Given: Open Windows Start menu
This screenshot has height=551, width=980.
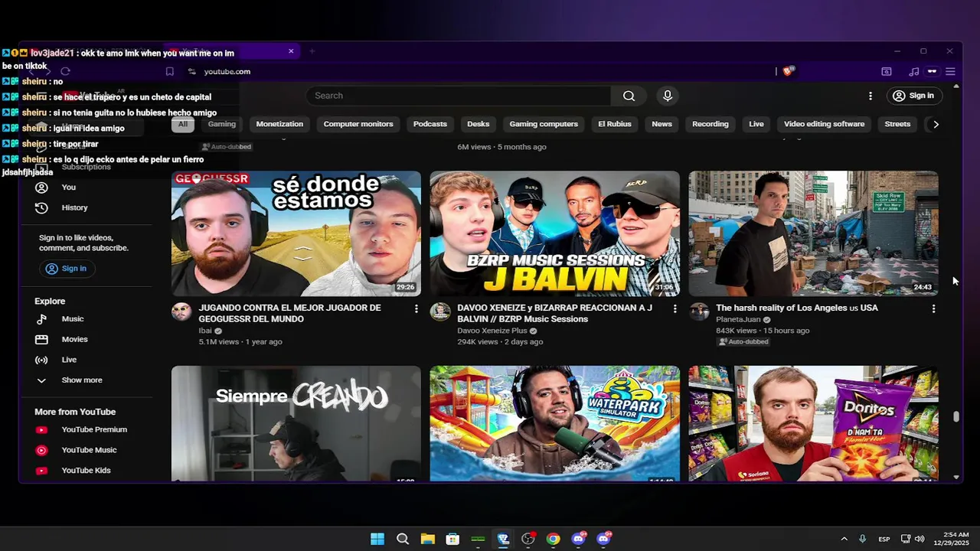Looking at the screenshot, I should click(377, 539).
